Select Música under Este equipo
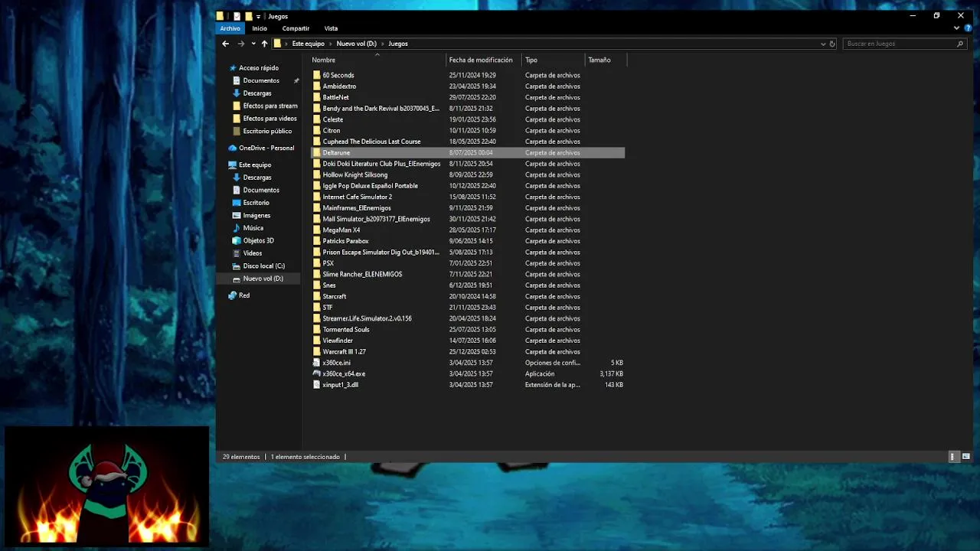Image resolution: width=980 pixels, height=551 pixels. point(253,228)
